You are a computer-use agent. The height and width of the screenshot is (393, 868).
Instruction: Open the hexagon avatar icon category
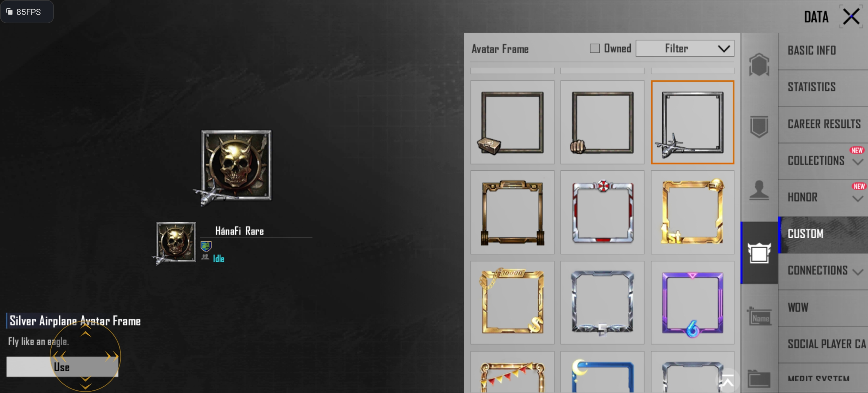759,64
